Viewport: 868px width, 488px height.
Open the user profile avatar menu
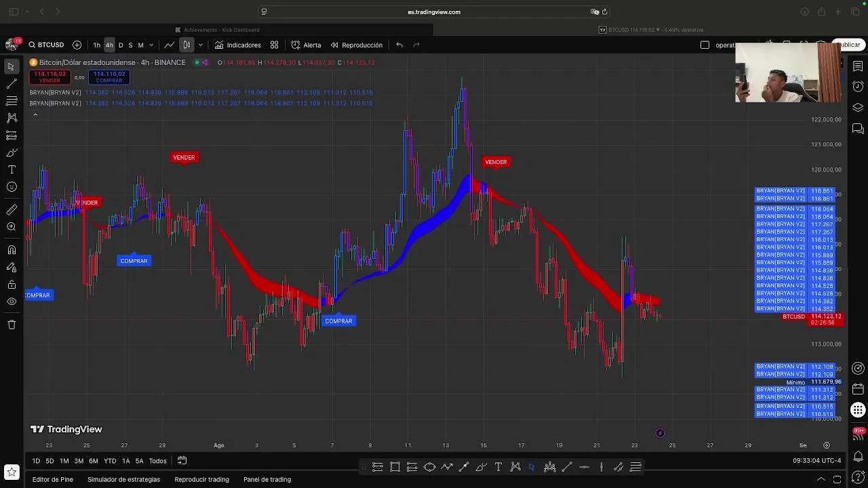pos(11,45)
